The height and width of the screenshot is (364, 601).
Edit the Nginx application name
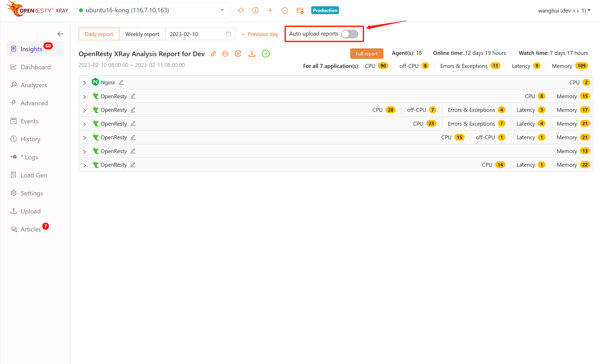[121, 82]
